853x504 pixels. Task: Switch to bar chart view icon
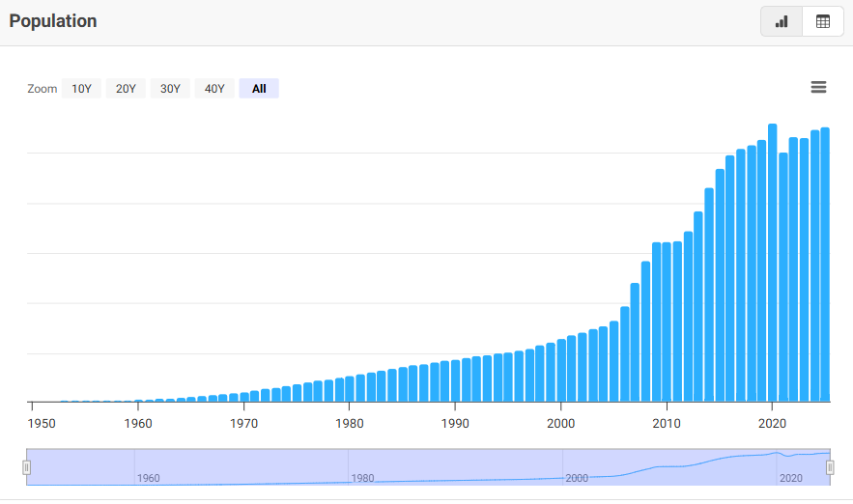[782, 22]
